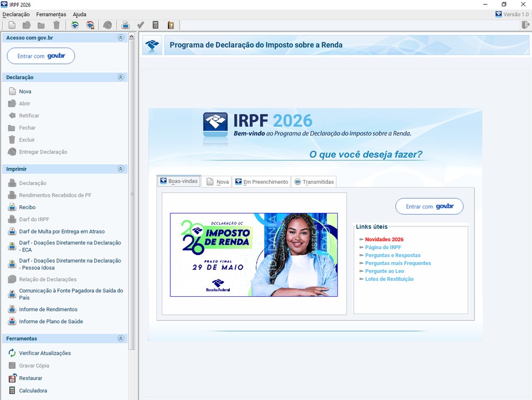The width and height of the screenshot is (532, 400).
Task: Click the Verificar Atualizações text
Action: [x=45, y=353]
